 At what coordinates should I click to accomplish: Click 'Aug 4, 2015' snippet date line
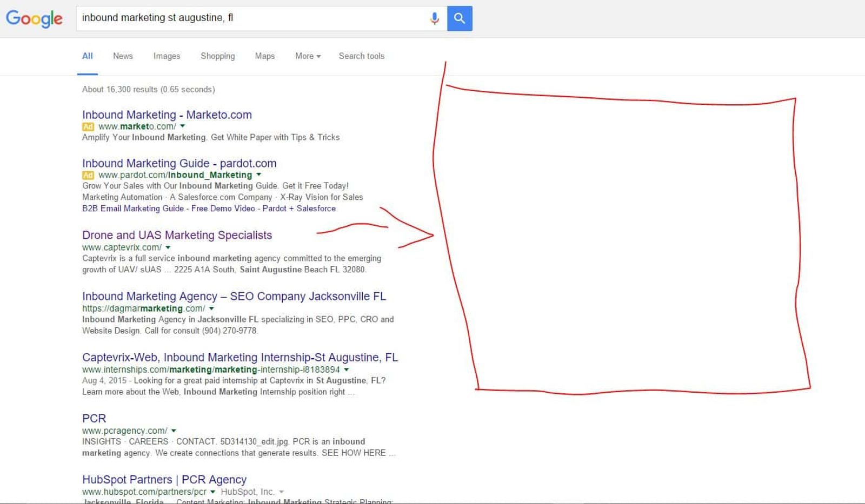tap(104, 380)
